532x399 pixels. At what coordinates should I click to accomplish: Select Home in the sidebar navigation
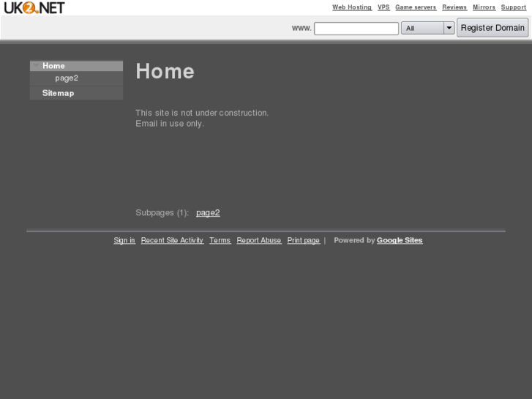[53, 66]
